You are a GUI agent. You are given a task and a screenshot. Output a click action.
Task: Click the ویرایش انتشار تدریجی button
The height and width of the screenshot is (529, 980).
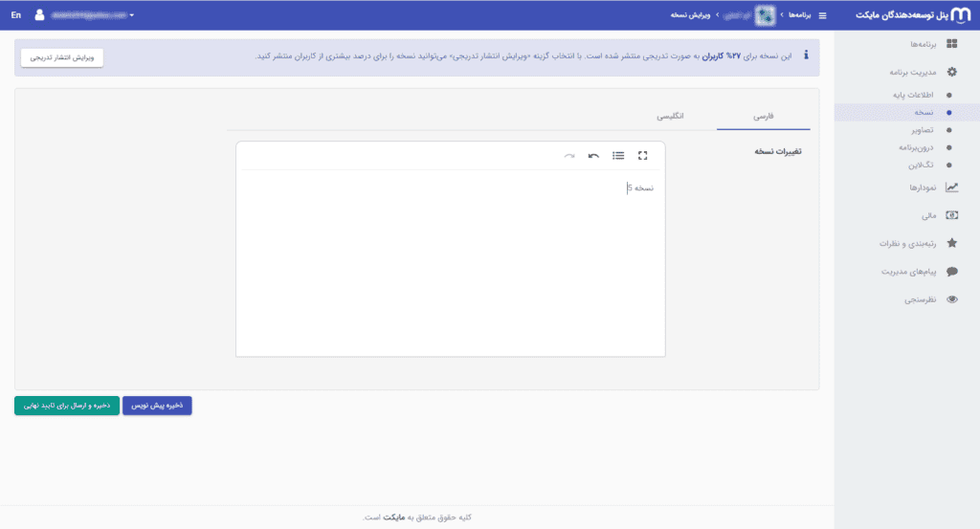(62, 57)
